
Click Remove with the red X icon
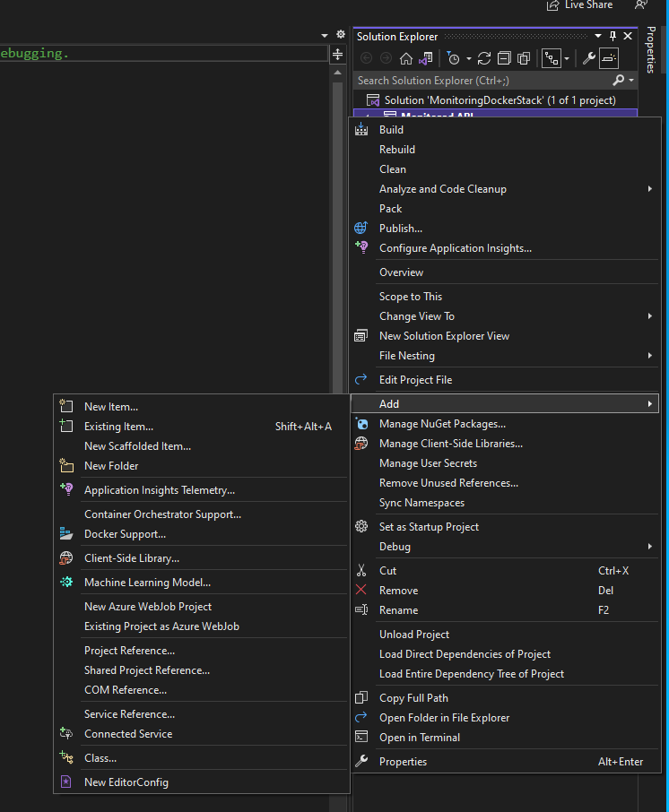coord(505,590)
